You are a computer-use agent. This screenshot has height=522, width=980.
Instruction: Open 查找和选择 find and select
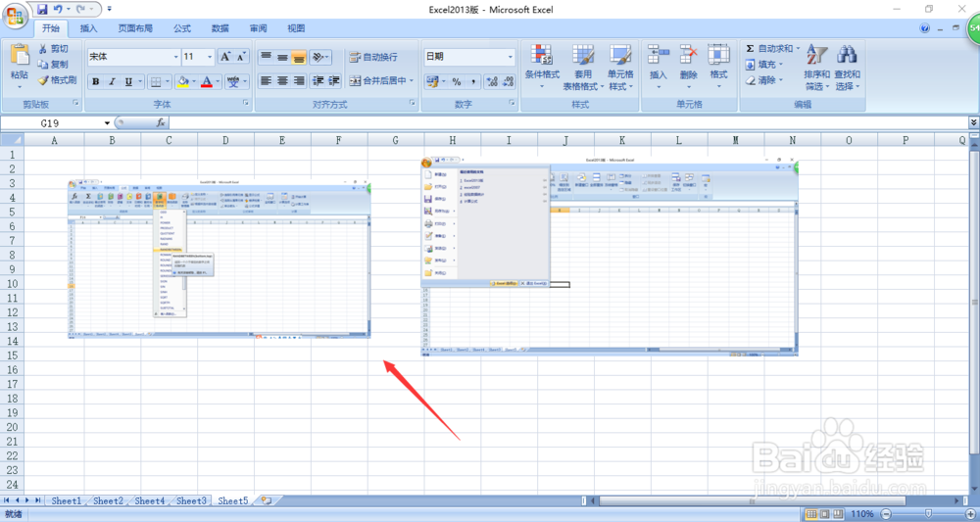[847, 68]
